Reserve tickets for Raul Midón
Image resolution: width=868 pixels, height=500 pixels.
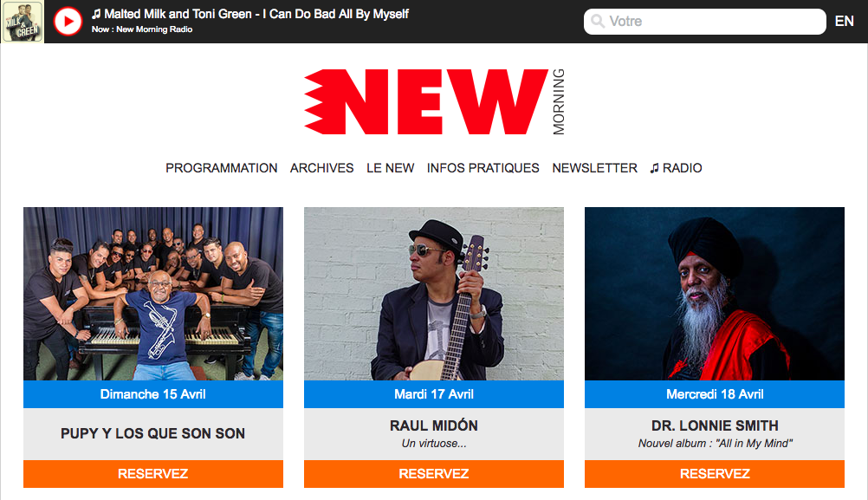[434, 474]
